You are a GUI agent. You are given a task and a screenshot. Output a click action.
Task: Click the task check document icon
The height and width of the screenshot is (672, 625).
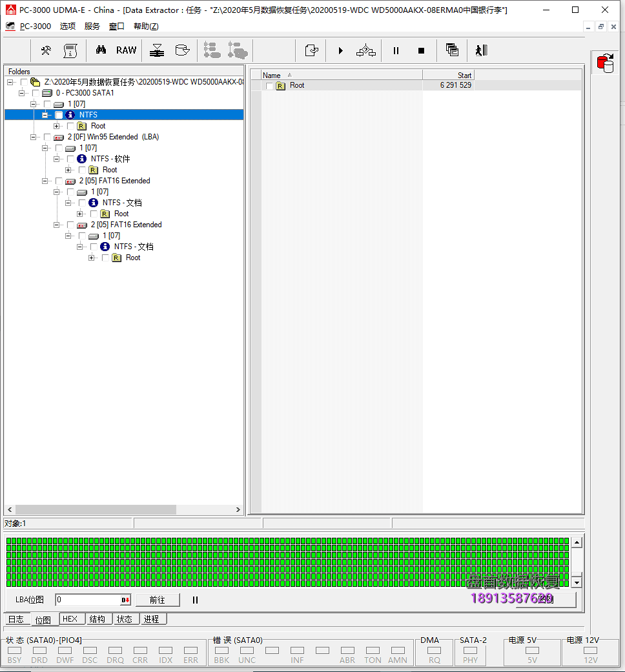click(x=312, y=50)
